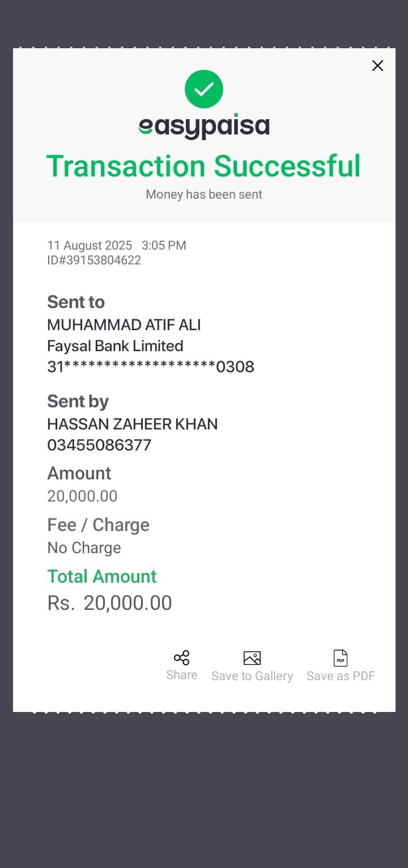Tap the Share icon
The width and height of the screenshot is (408, 868).
181,658
